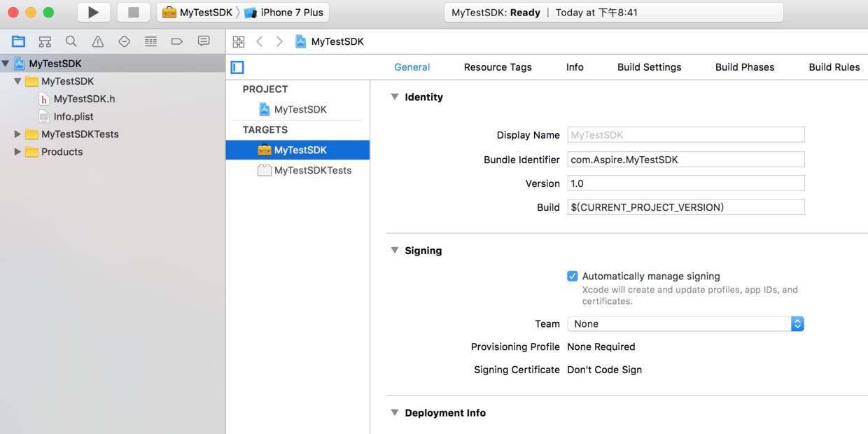Open the Build Phases tab
This screenshot has width=868, height=434.
click(x=745, y=67)
